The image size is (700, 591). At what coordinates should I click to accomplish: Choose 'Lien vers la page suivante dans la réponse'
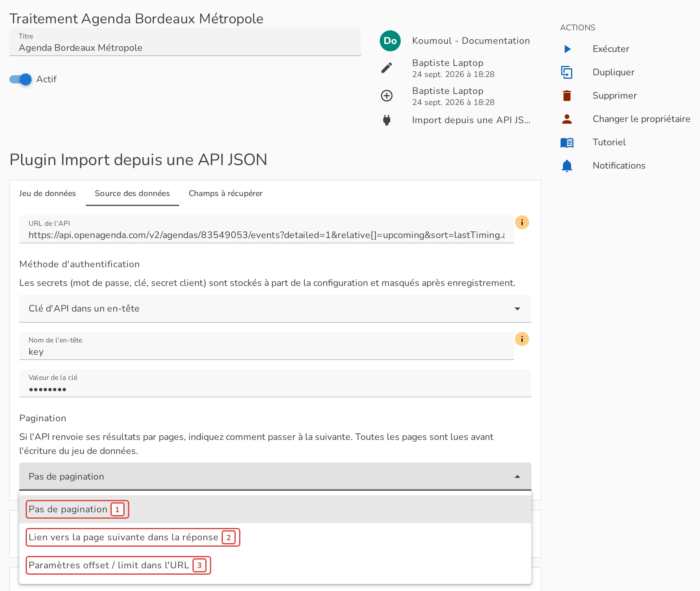pyautogui.click(x=275, y=537)
